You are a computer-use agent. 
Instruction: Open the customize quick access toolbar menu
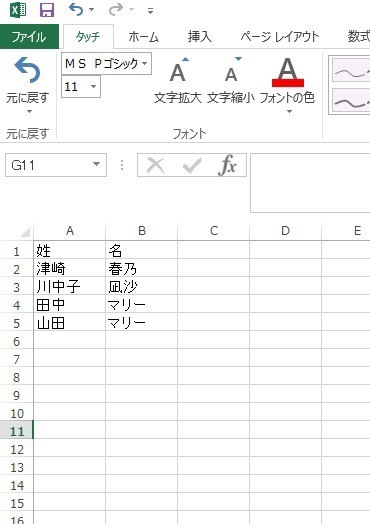click(x=150, y=11)
